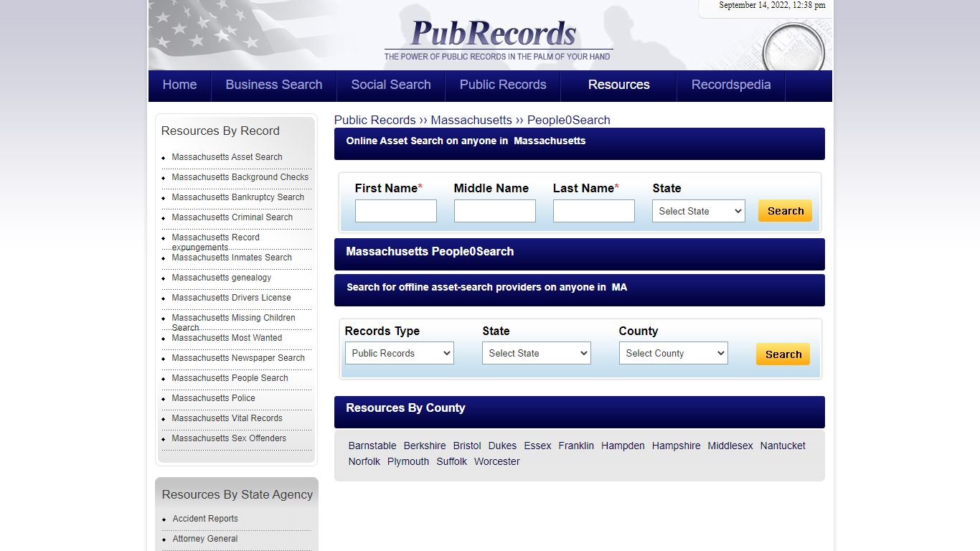The image size is (980, 551).
Task: Open Massachusetts People Search link
Action: pos(230,378)
